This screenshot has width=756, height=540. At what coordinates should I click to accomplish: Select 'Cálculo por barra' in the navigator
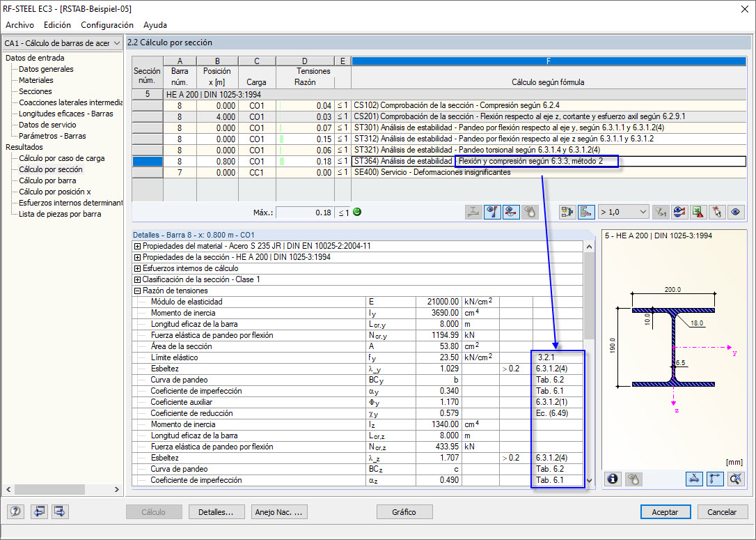pos(49,180)
